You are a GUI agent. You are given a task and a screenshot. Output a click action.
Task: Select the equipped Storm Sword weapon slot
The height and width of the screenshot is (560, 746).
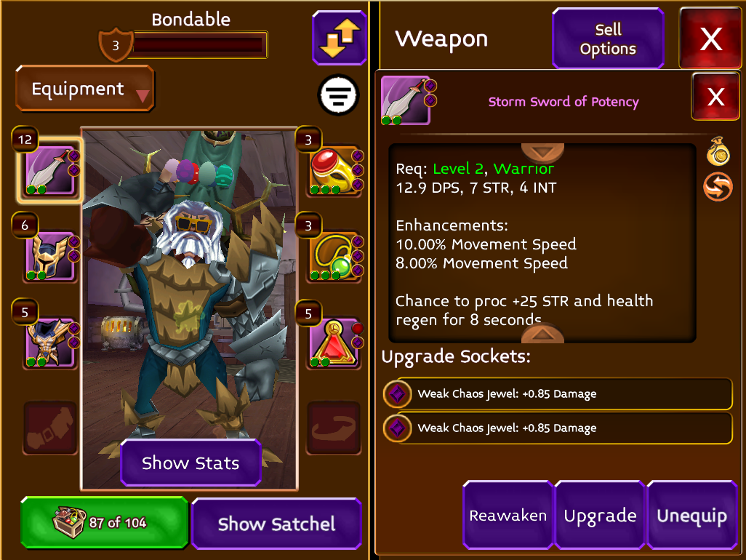[x=50, y=170]
